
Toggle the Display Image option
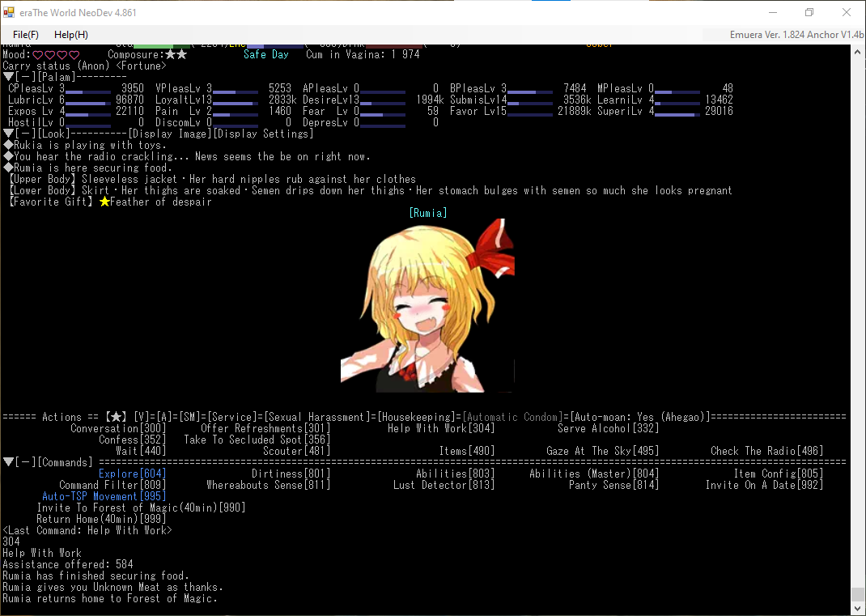(170, 134)
